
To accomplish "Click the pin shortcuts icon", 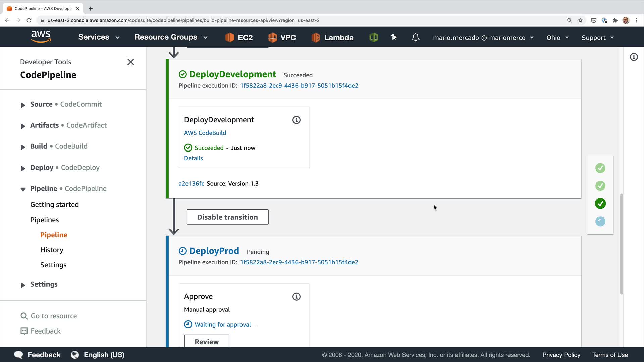I will tap(394, 37).
